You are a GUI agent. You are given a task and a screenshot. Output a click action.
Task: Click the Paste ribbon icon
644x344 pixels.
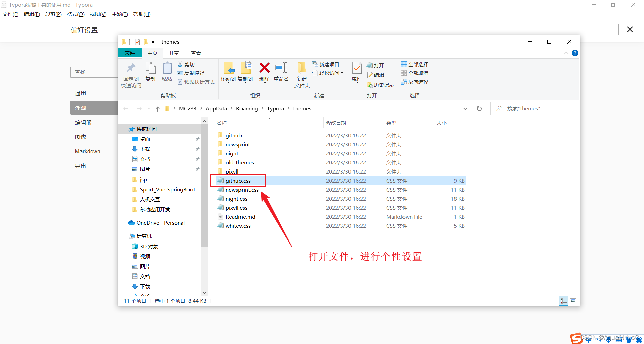pos(167,68)
